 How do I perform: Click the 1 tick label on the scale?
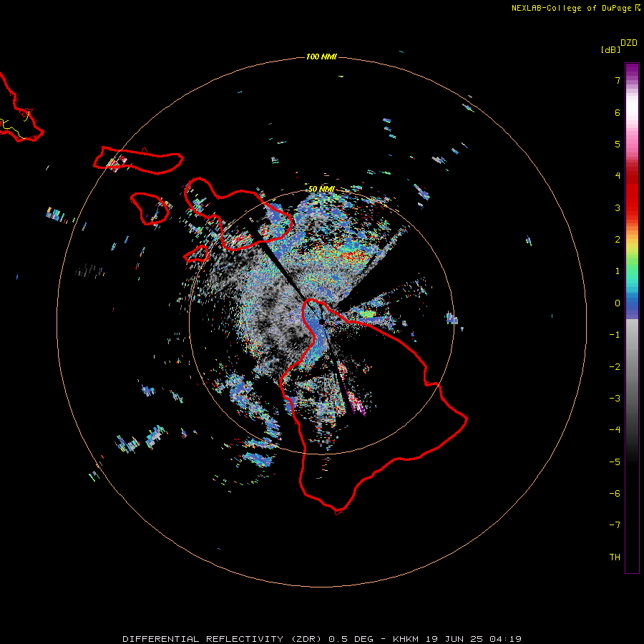click(618, 271)
